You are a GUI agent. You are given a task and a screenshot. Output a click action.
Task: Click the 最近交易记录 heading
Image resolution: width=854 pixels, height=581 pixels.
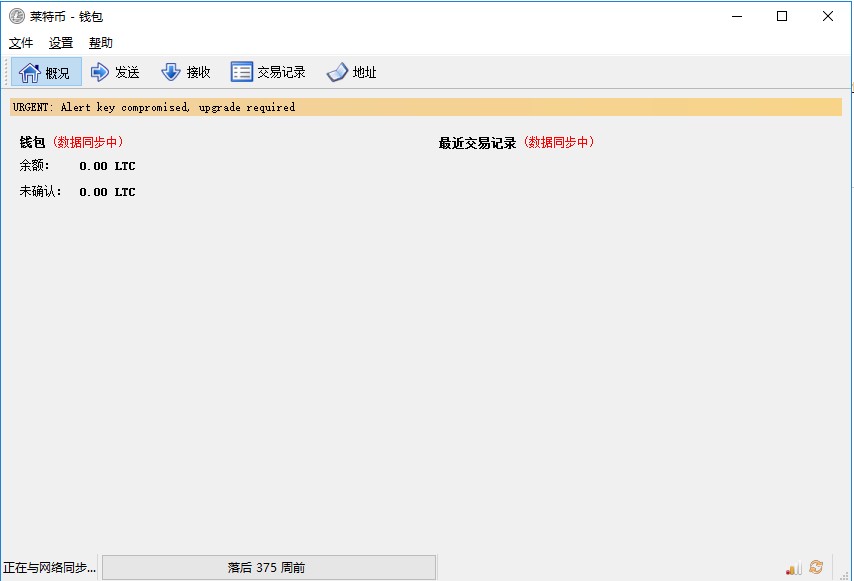click(477, 143)
